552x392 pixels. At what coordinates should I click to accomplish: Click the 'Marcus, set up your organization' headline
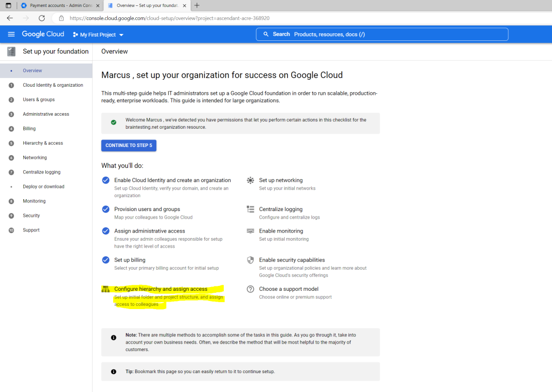pos(222,75)
